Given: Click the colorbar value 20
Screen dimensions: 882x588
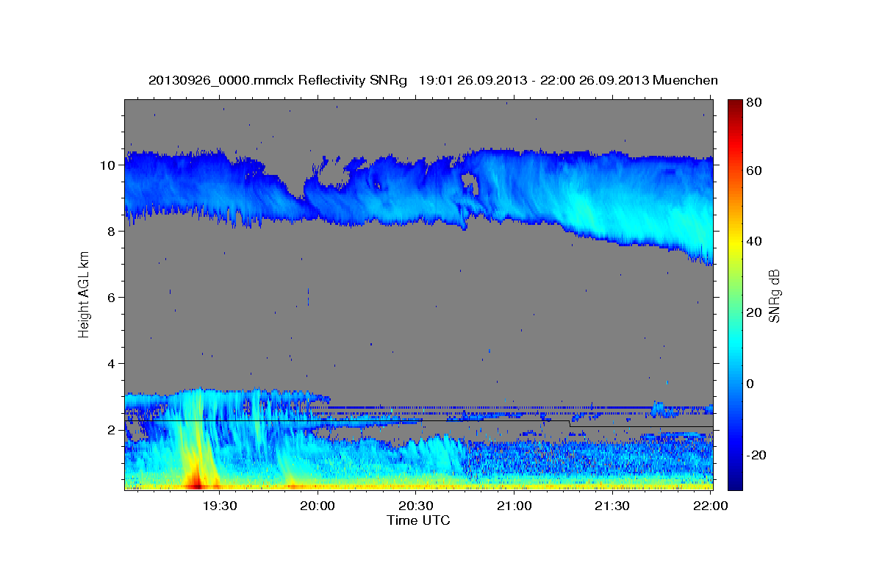Looking at the screenshot, I should [754, 312].
